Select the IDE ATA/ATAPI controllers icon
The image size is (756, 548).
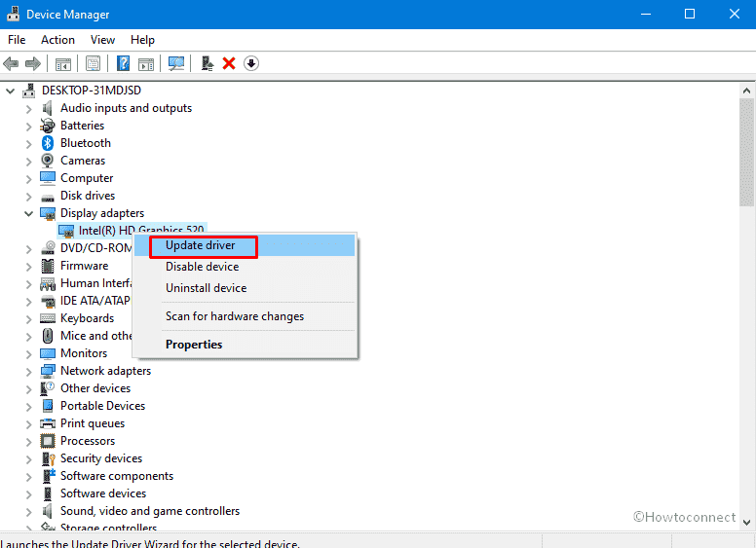pos(48,302)
